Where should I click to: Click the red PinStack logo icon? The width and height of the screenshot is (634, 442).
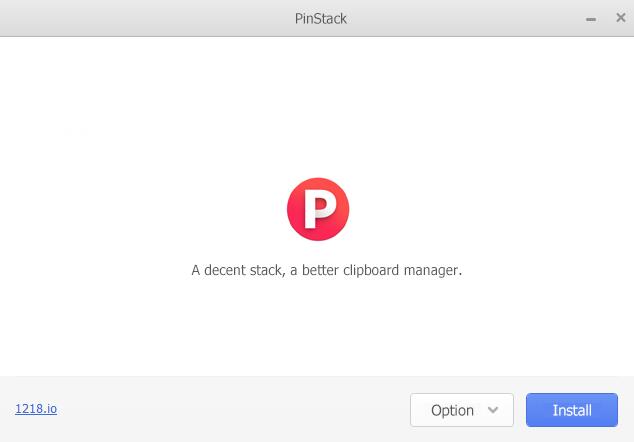coord(317,209)
